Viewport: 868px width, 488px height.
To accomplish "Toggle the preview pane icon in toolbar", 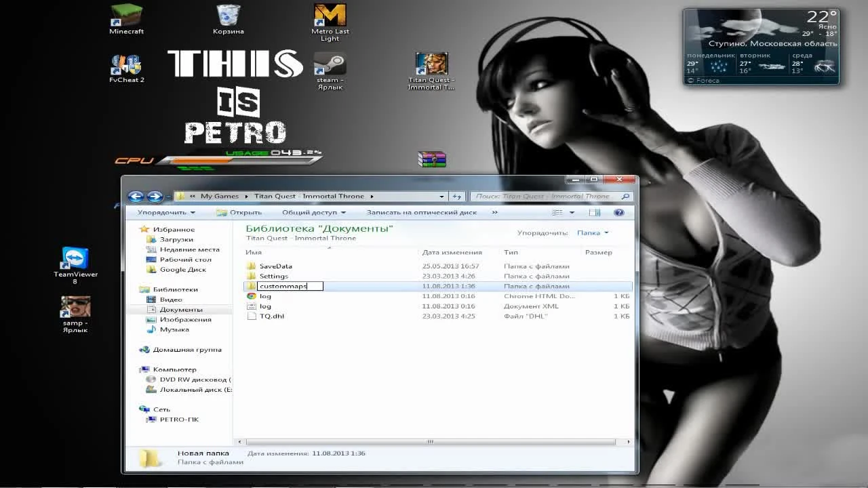I will (595, 213).
